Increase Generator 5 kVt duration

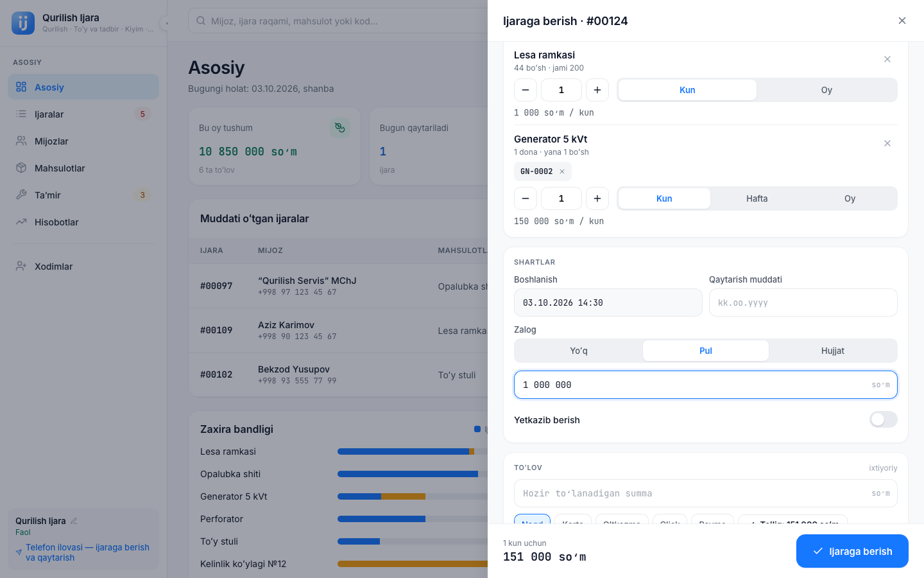point(597,198)
